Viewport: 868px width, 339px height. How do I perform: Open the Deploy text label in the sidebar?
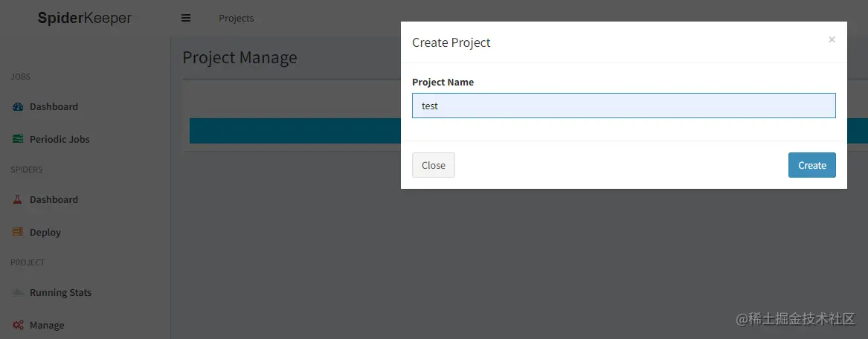tap(45, 233)
